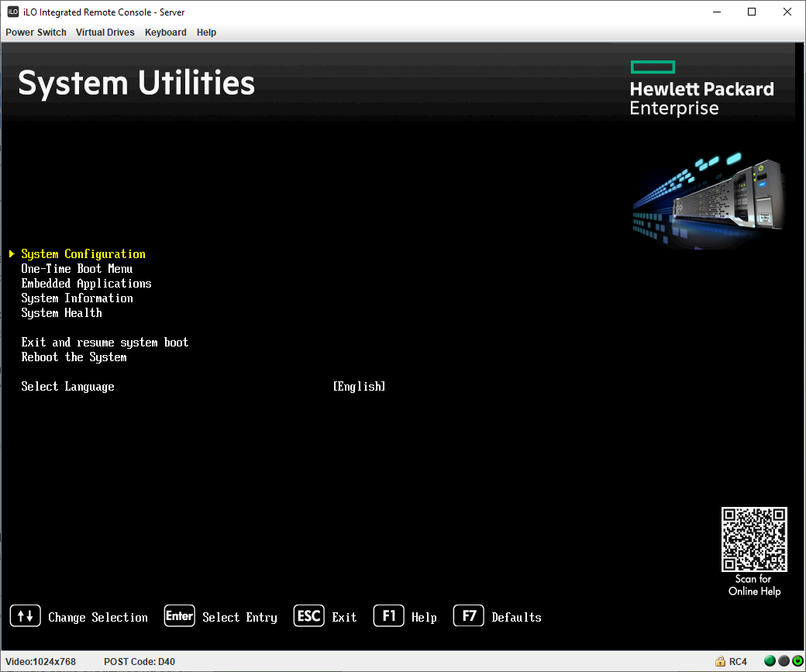Click the Help label beside F1
Screen dimensions: 806x672
[x=424, y=618]
